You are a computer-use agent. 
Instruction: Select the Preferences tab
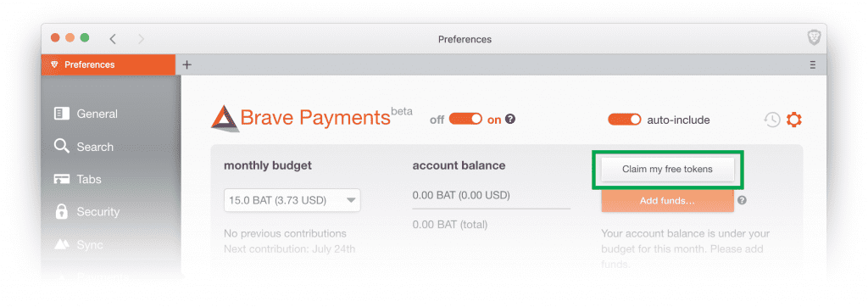[x=108, y=64]
